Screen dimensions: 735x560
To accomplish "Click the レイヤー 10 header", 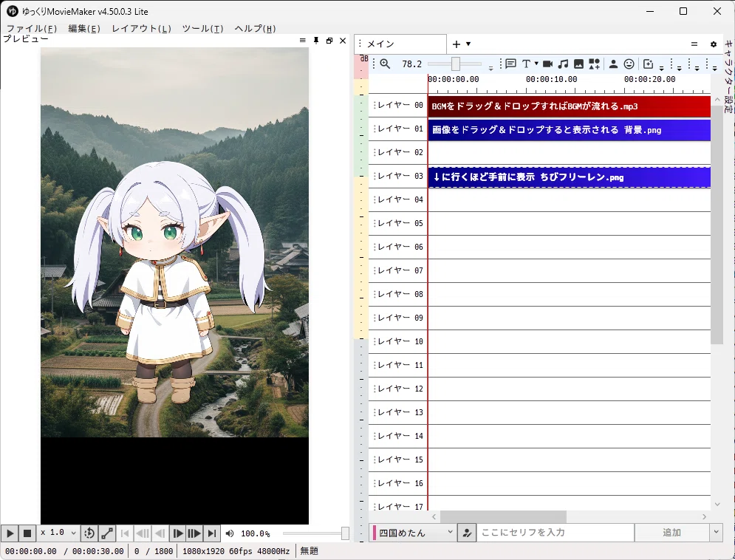I will click(x=398, y=341).
